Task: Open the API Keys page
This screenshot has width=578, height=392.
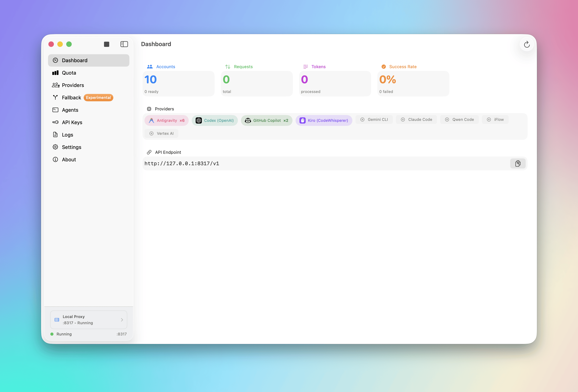Action: pos(72,122)
